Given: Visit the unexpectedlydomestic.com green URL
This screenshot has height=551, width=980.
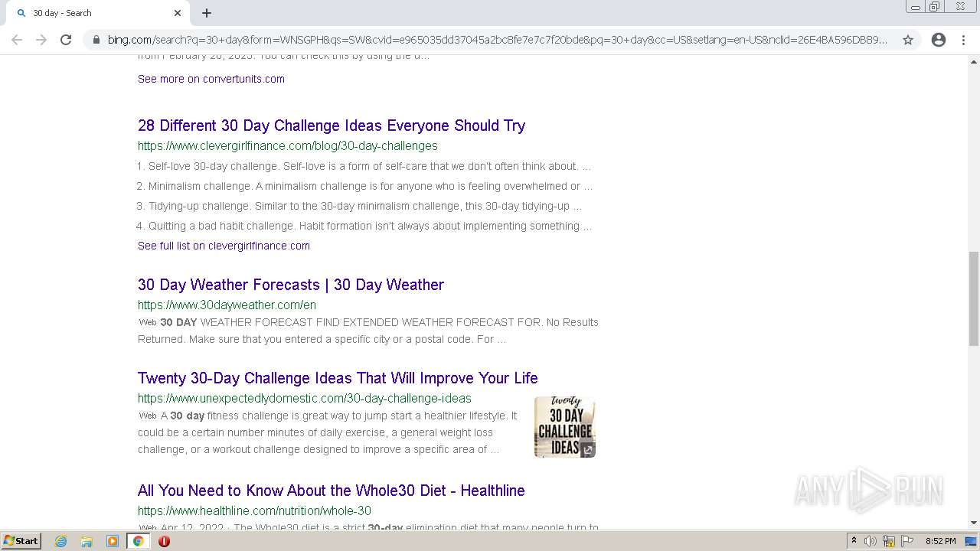Looking at the screenshot, I should [305, 398].
